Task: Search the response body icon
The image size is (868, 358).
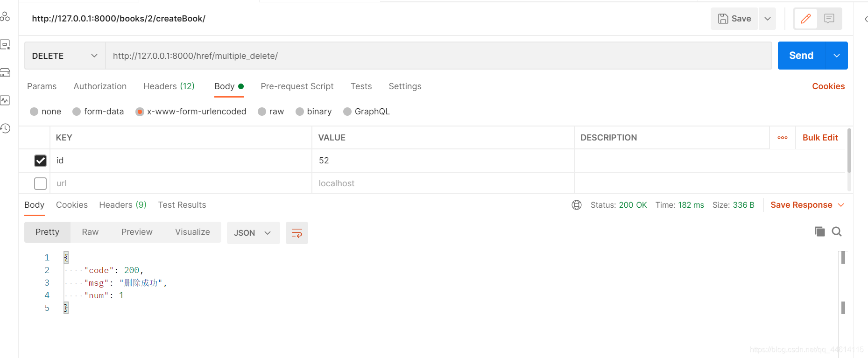Action: [837, 232]
